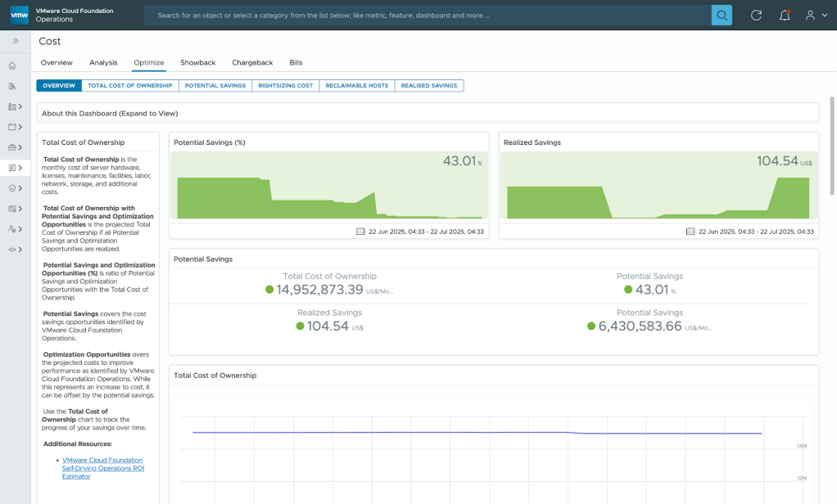Click the shield checkmark sidebar icon
837x504 pixels.
click(12, 188)
